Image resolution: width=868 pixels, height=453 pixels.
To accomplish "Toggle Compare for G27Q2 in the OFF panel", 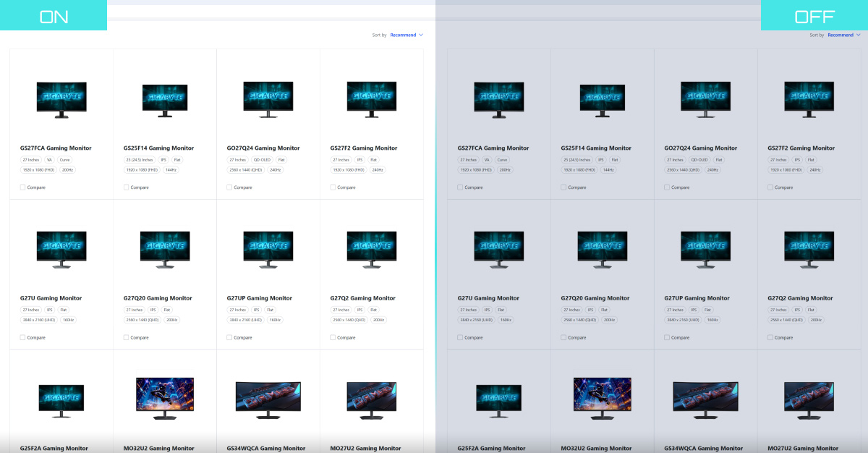I will 770,337.
